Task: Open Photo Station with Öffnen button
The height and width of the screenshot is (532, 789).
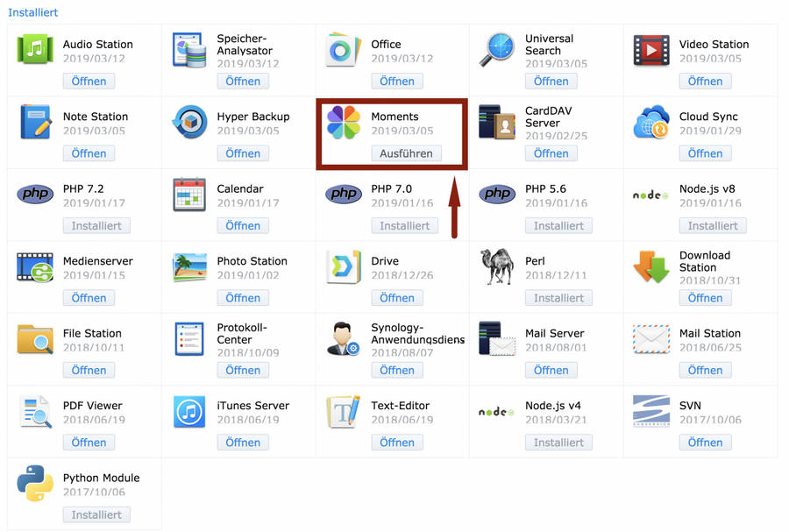Action: coord(243,298)
